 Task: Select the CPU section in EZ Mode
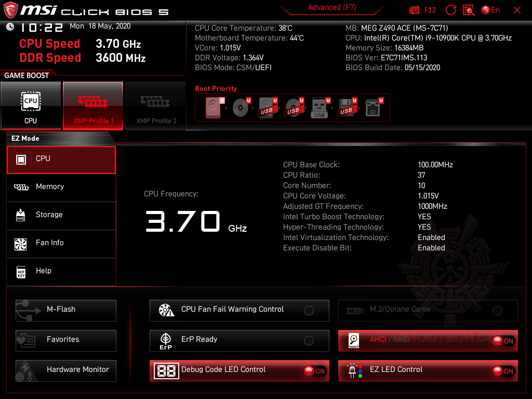[61, 160]
